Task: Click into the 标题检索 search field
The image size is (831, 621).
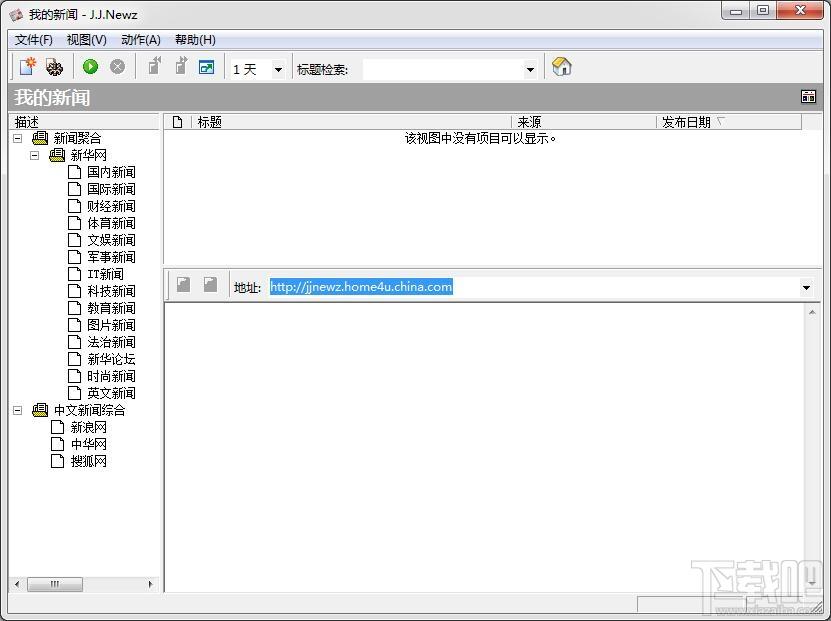Action: pos(443,69)
